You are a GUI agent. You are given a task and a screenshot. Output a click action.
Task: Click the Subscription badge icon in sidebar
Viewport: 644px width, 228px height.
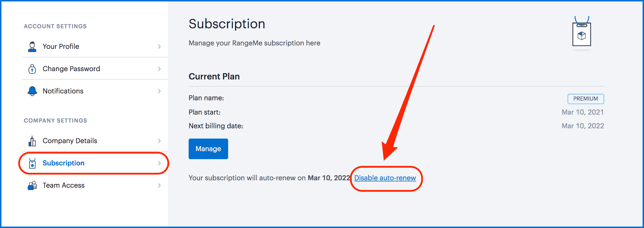pos(32,163)
